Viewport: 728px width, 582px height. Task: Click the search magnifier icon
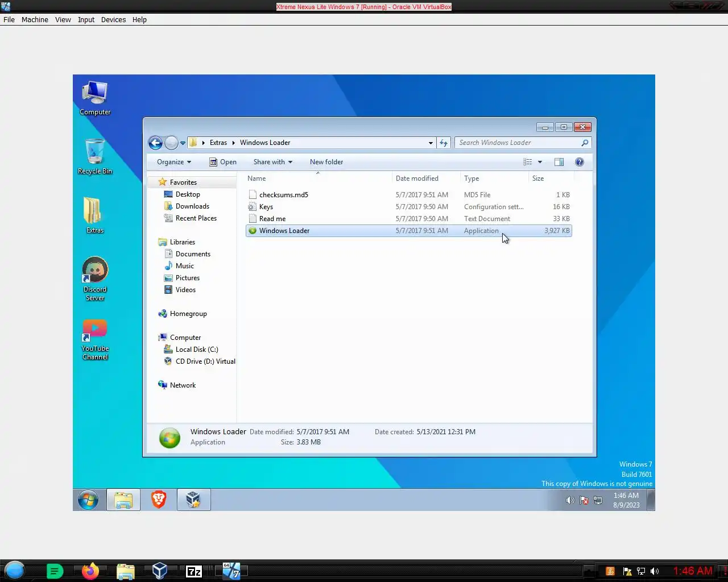(x=584, y=143)
